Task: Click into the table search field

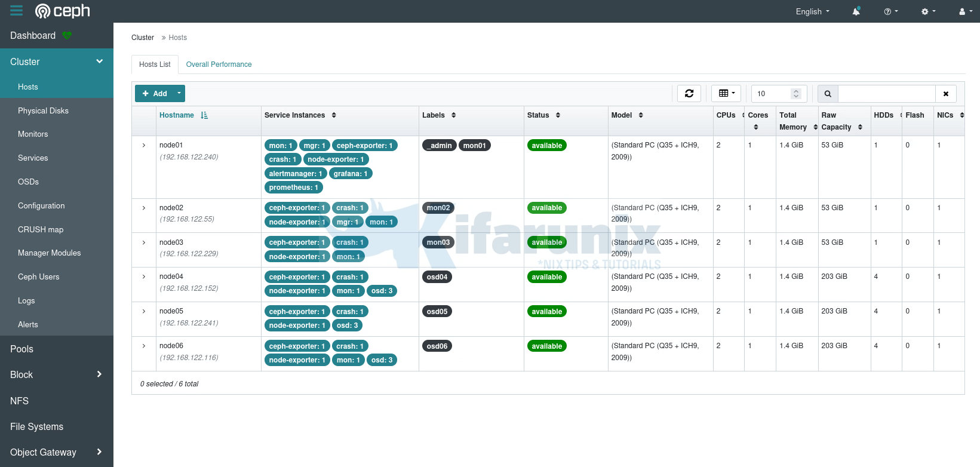Action: (886, 94)
